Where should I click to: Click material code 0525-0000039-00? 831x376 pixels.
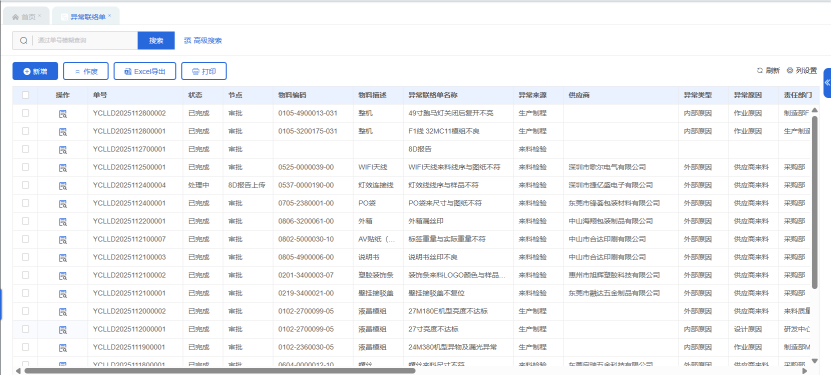pyautogui.click(x=306, y=168)
